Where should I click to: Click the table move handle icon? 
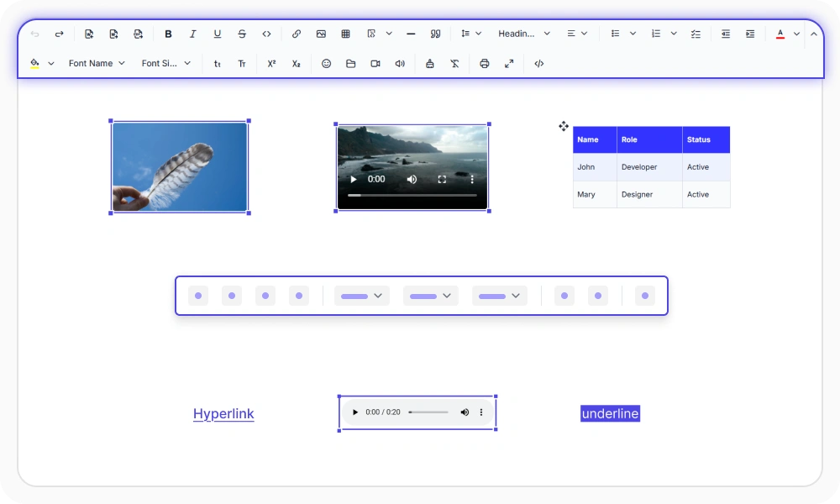point(564,126)
